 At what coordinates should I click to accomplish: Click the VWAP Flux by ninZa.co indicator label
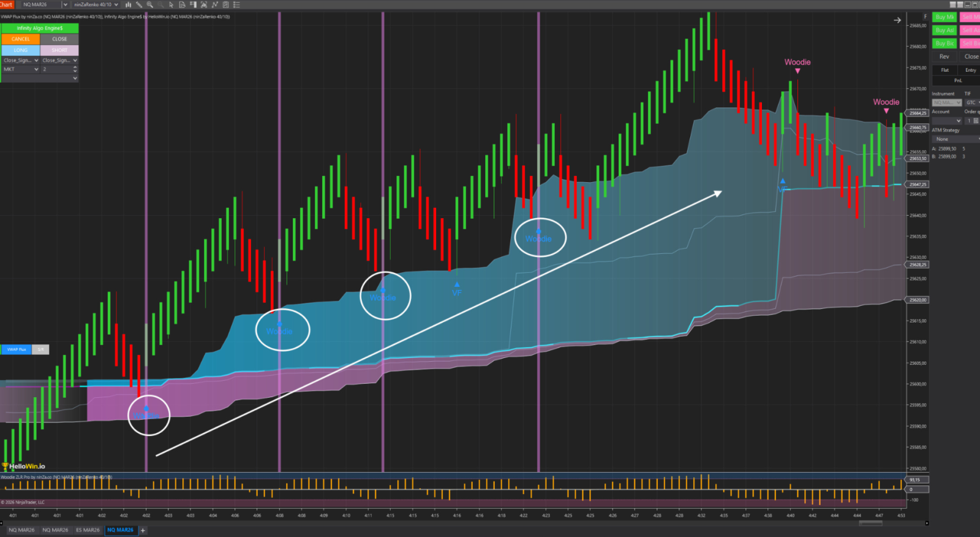coord(52,17)
